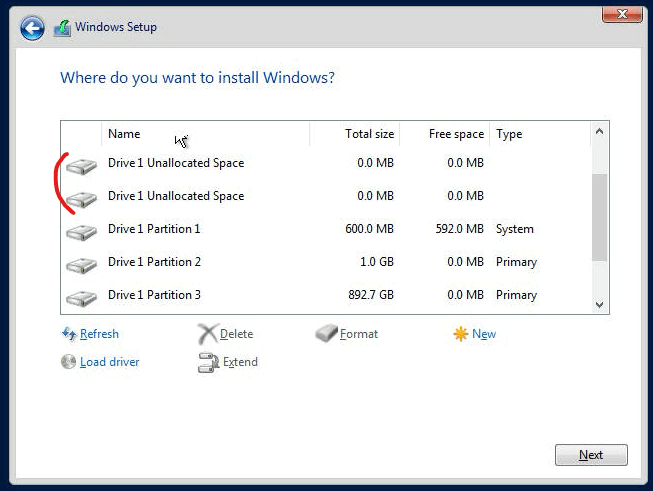
Task: Click the Load driver disc icon
Action: click(68, 361)
